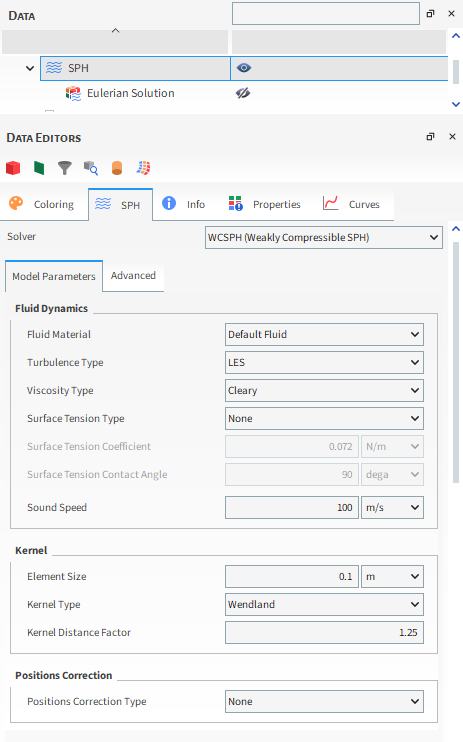Click the Data panel search field
Viewport: 463px width, 742px height.
(326, 14)
